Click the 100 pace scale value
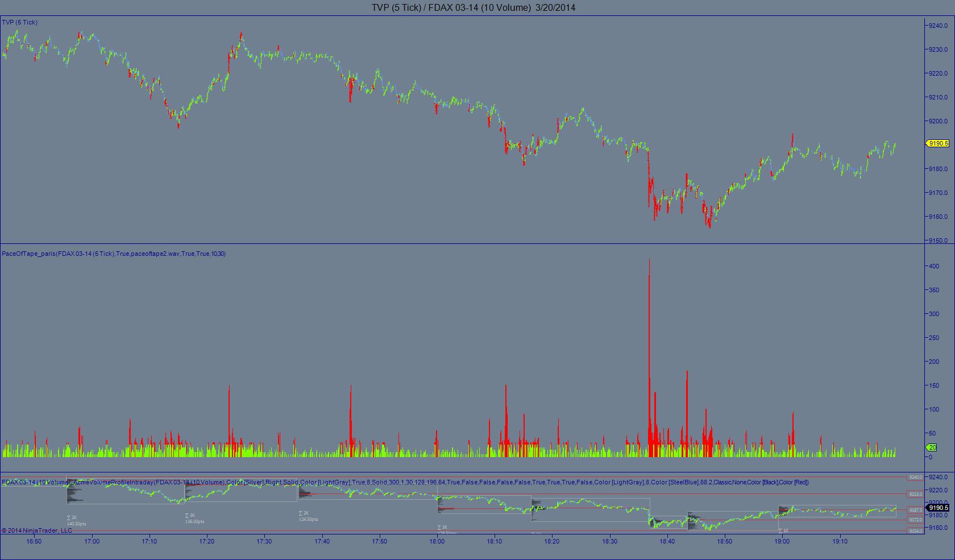The image size is (955, 560). coord(934,409)
